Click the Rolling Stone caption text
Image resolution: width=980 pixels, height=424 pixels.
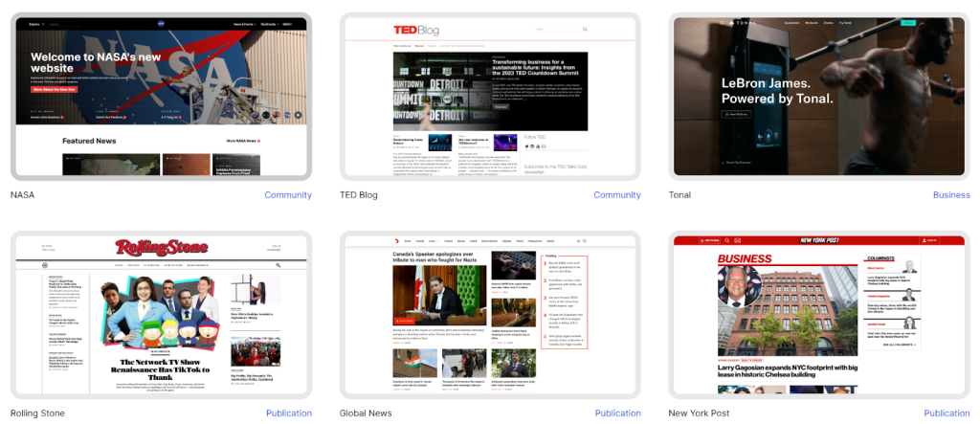(x=37, y=413)
